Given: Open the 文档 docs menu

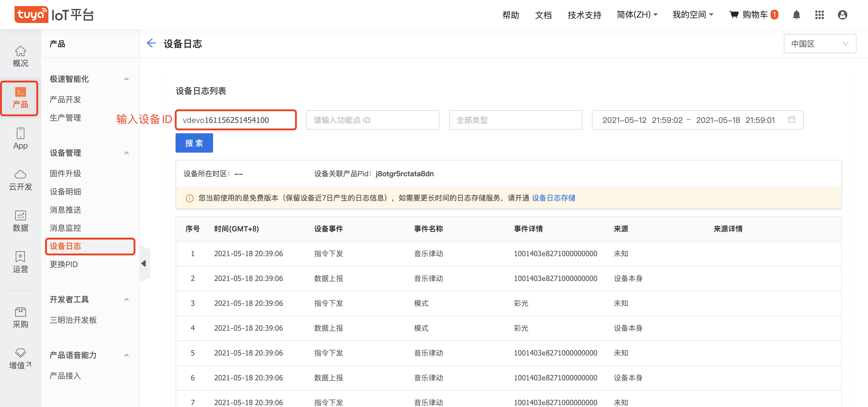Looking at the screenshot, I should pos(543,15).
